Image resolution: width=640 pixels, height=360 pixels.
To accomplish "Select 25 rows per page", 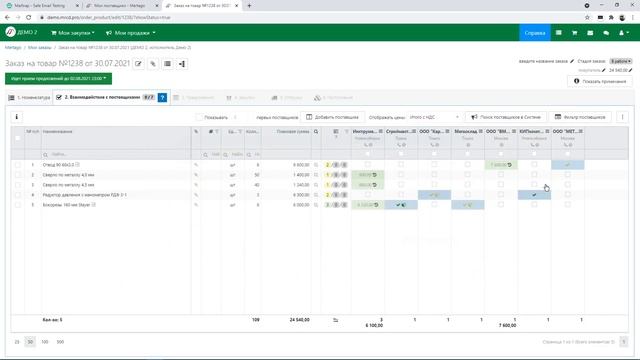I will 17,342.
